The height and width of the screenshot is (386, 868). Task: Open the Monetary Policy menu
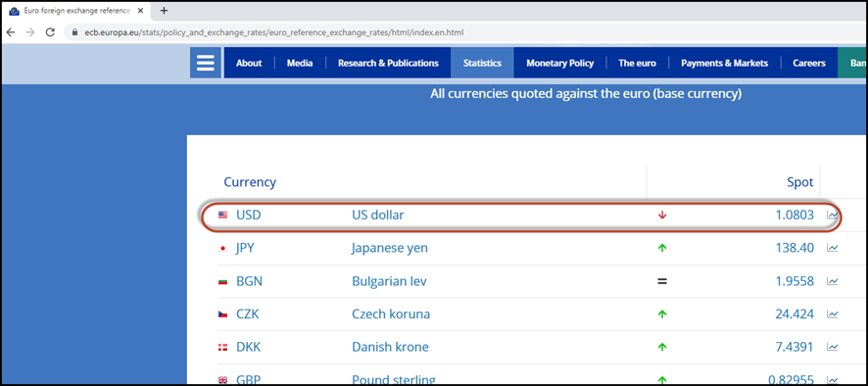(x=559, y=63)
